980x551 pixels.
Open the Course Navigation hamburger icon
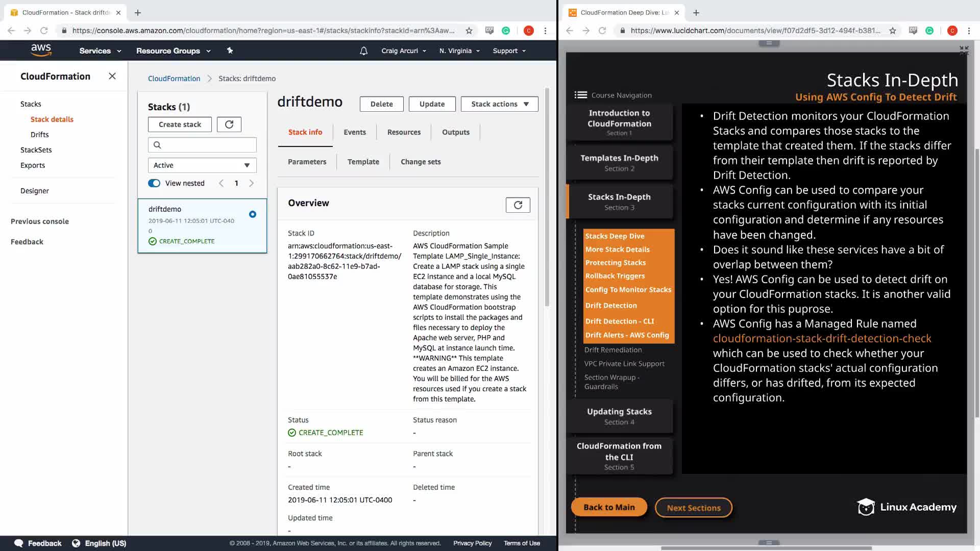580,95
